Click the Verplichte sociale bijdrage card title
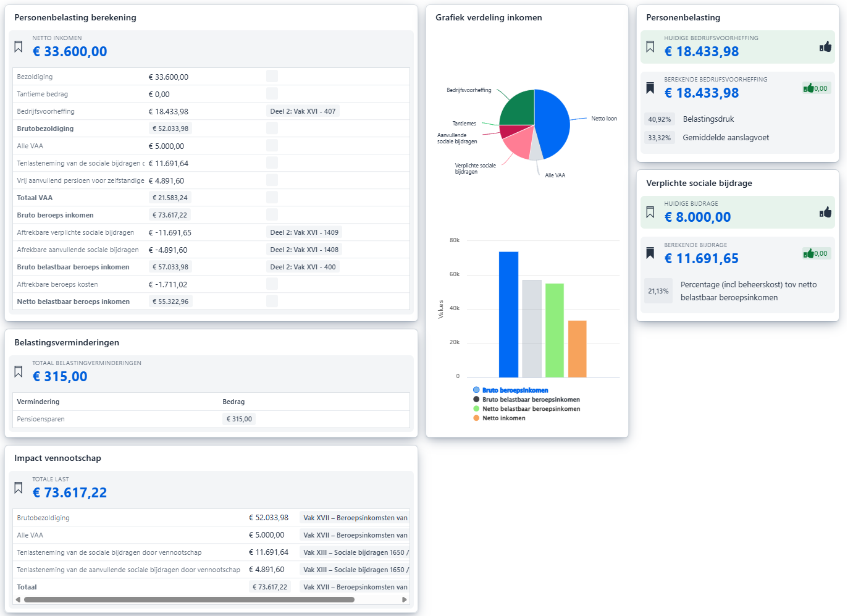 [699, 183]
